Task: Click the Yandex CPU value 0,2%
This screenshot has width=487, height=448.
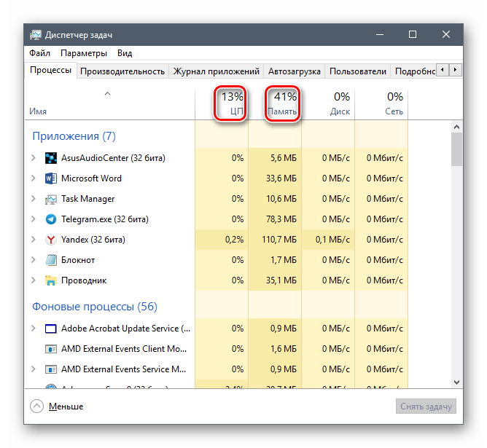Action: pos(234,240)
